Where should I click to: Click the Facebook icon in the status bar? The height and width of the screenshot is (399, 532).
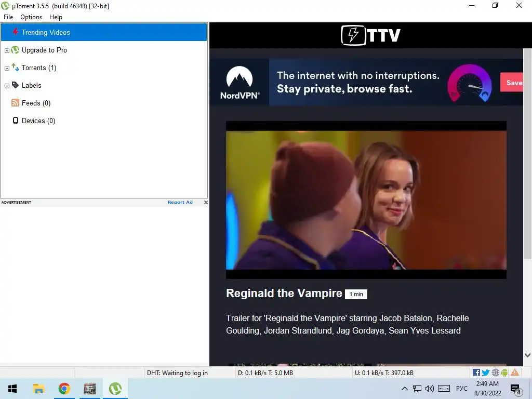(x=476, y=373)
